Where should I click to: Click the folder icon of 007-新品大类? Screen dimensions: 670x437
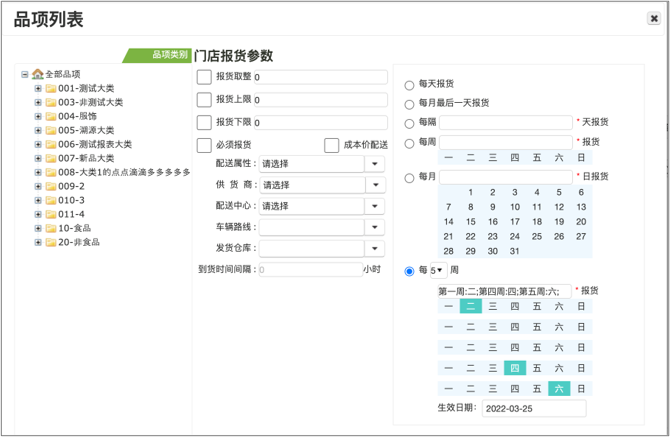pos(51,158)
